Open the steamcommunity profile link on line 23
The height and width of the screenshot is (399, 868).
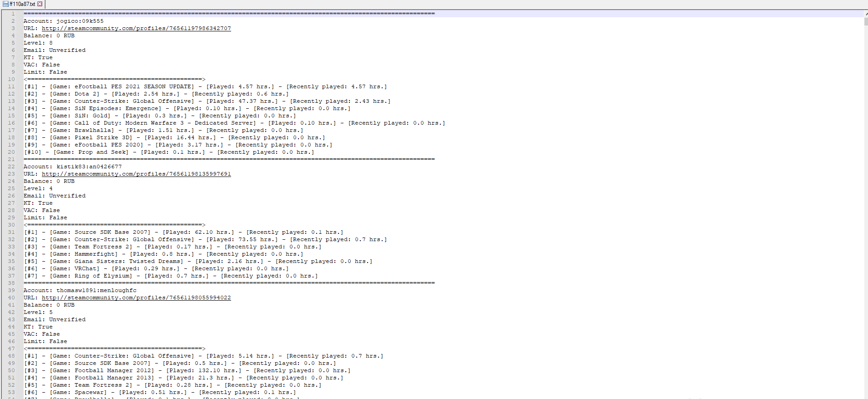tap(136, 174)
